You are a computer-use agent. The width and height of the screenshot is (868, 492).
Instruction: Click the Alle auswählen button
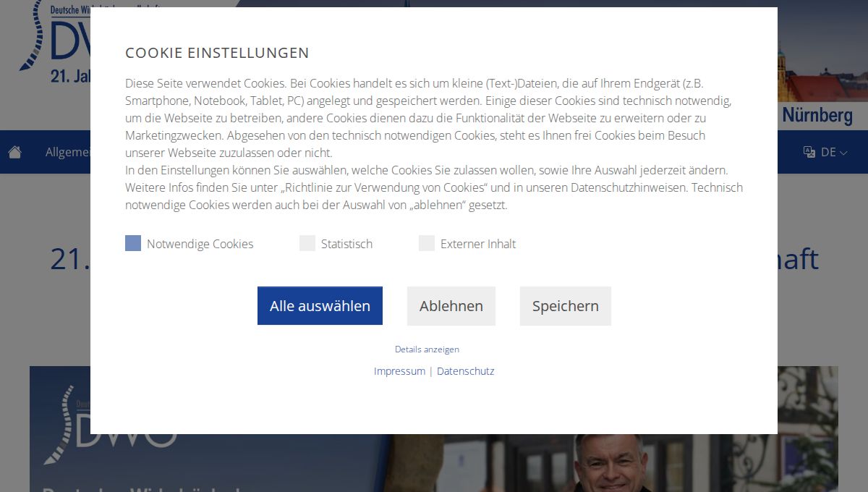tap(320, 305)
